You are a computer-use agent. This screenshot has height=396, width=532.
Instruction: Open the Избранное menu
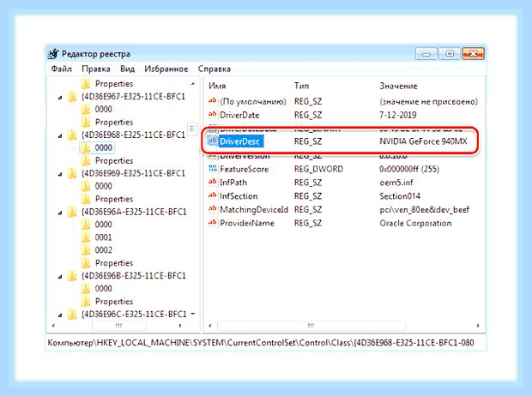pyautogui.click(x=166, y=69)
